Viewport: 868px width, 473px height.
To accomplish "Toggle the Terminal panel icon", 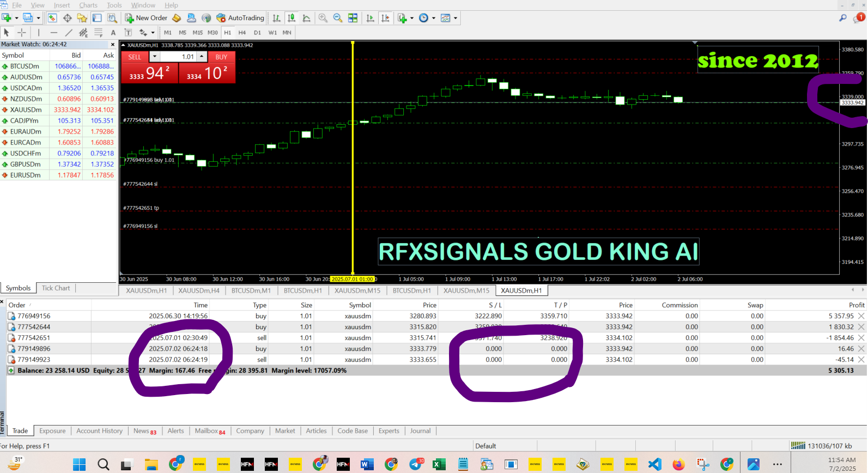I will 96,18.
